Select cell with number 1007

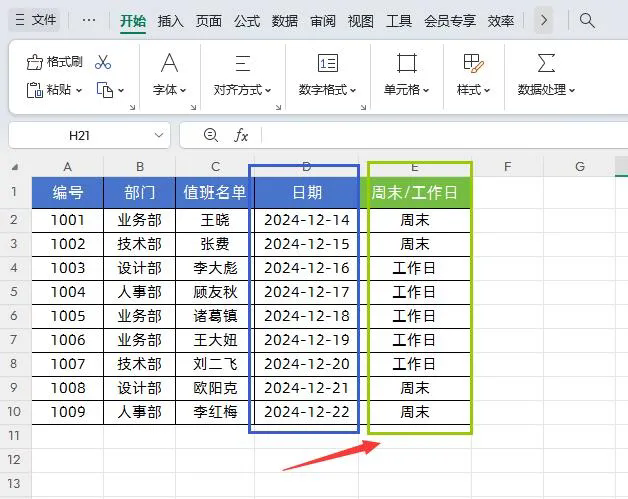click(x=67, y=364)
